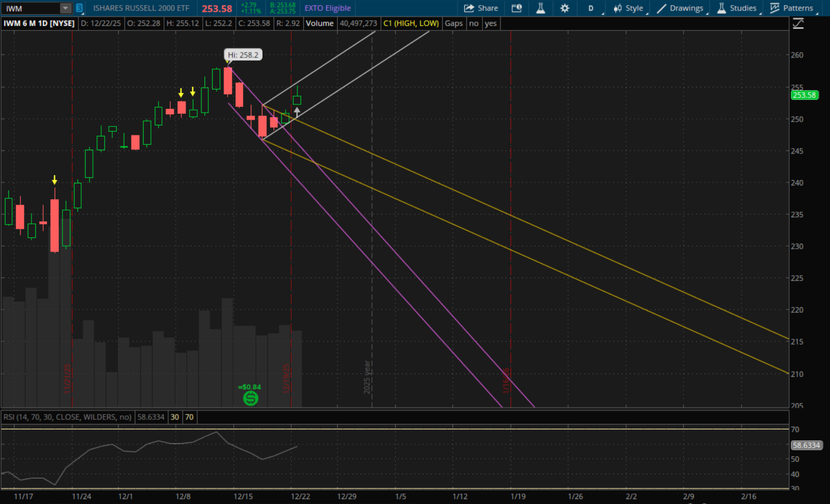This screenshot has width=830, height=504.
Task: Click the flask quick study icon
Action: click(540, 8)
